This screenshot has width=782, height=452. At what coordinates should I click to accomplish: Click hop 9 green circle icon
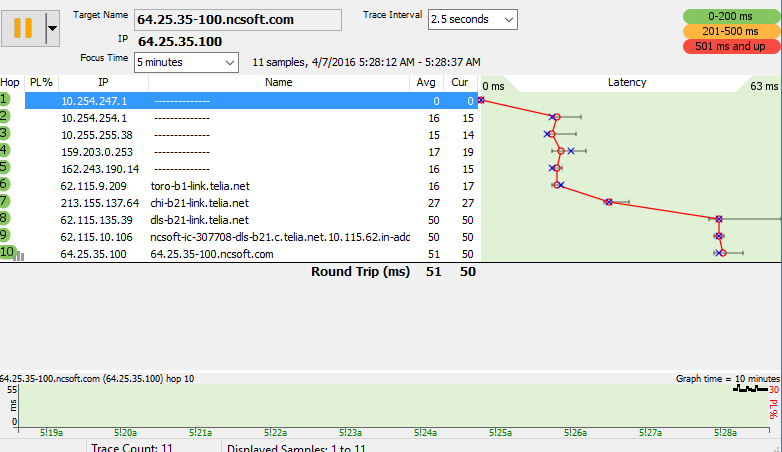click(4, 235)
